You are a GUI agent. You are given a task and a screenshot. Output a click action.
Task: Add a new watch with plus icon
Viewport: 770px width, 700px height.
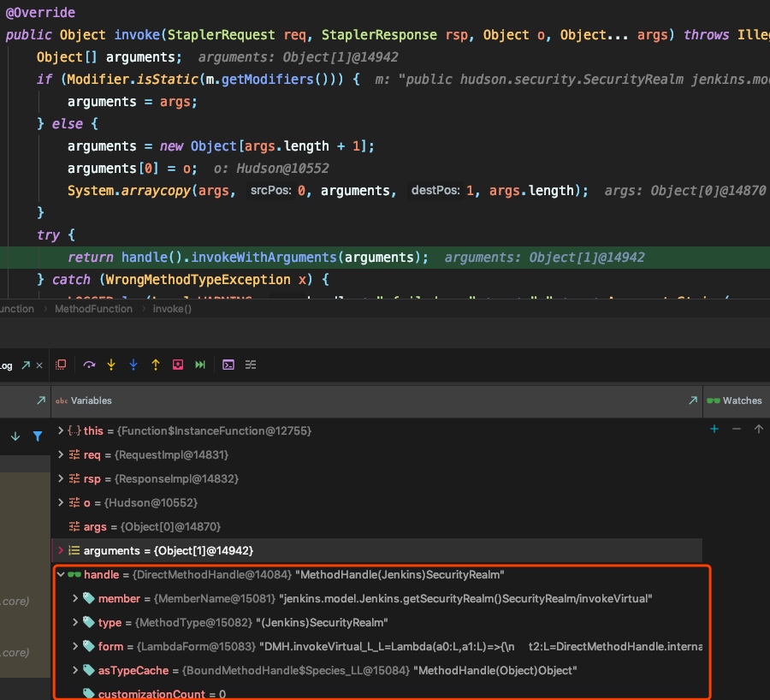coord(714,430)
